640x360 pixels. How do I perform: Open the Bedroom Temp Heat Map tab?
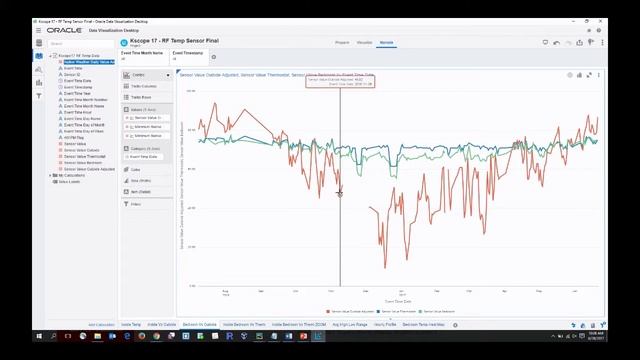click(423, 324)
